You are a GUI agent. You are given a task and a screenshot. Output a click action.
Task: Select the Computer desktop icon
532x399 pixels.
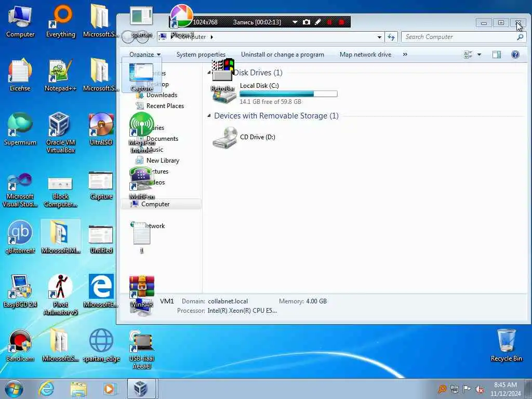point(20,22)
